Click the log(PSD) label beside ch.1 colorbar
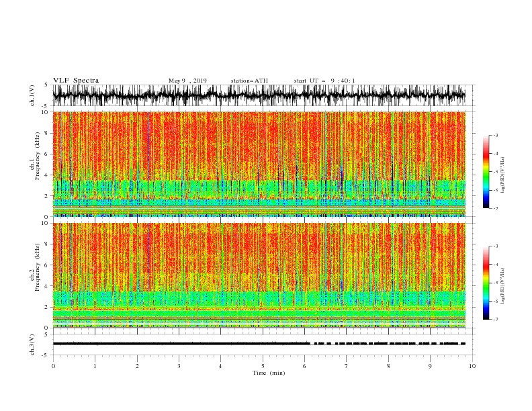This screenshot has width=532, height=411. pyautogui.click(x=502, y=175)
